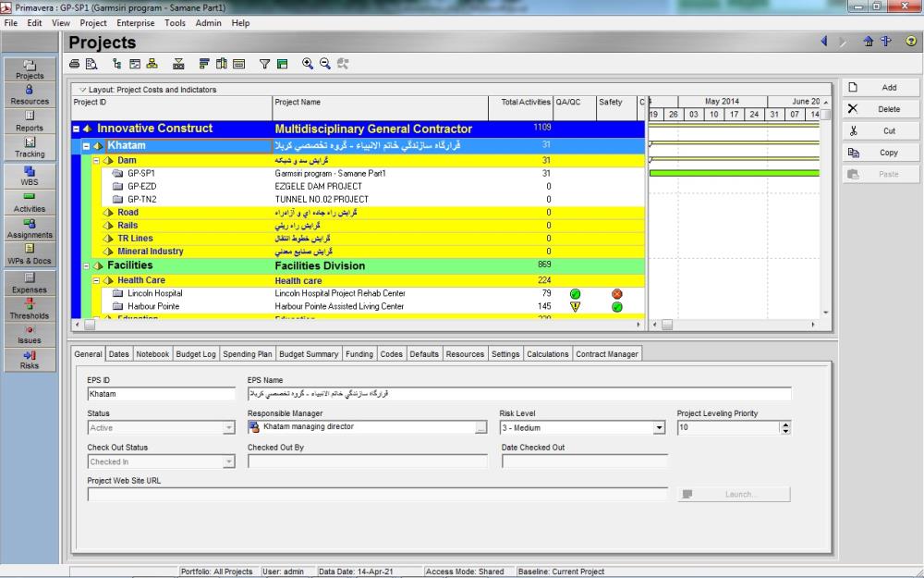Open the Filter funnel icon
Screen dimensions: 924x578
[264, 64]
